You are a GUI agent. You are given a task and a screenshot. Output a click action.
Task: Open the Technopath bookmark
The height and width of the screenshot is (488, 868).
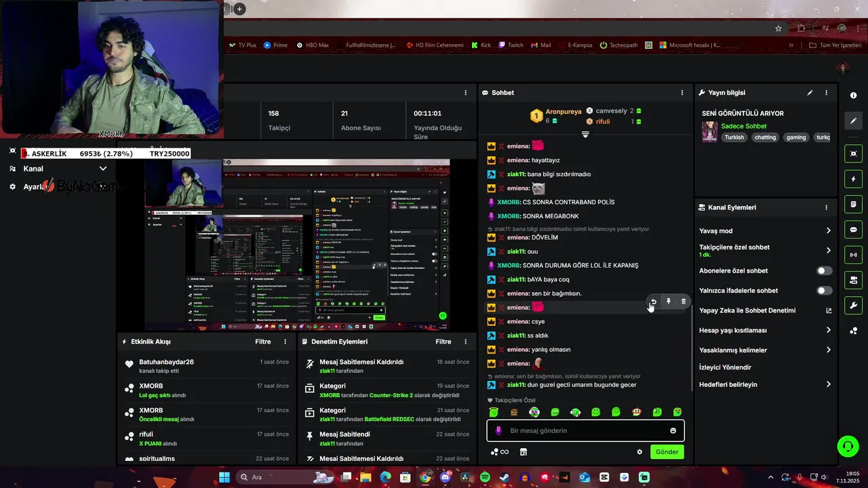618,45
